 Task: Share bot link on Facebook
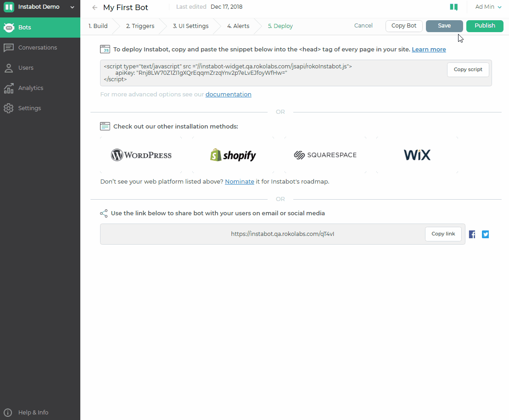(472, 234)
